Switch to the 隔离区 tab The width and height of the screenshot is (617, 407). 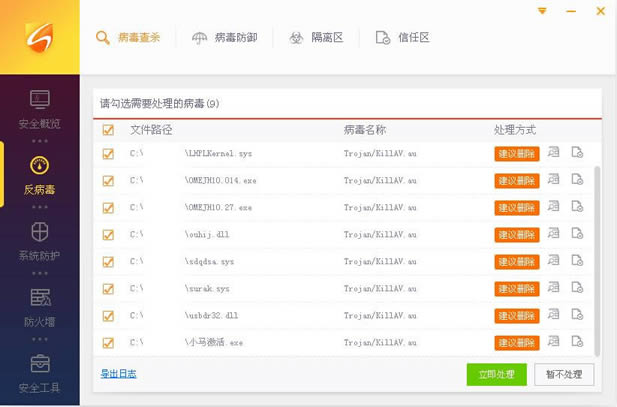[x=316, y=38]
